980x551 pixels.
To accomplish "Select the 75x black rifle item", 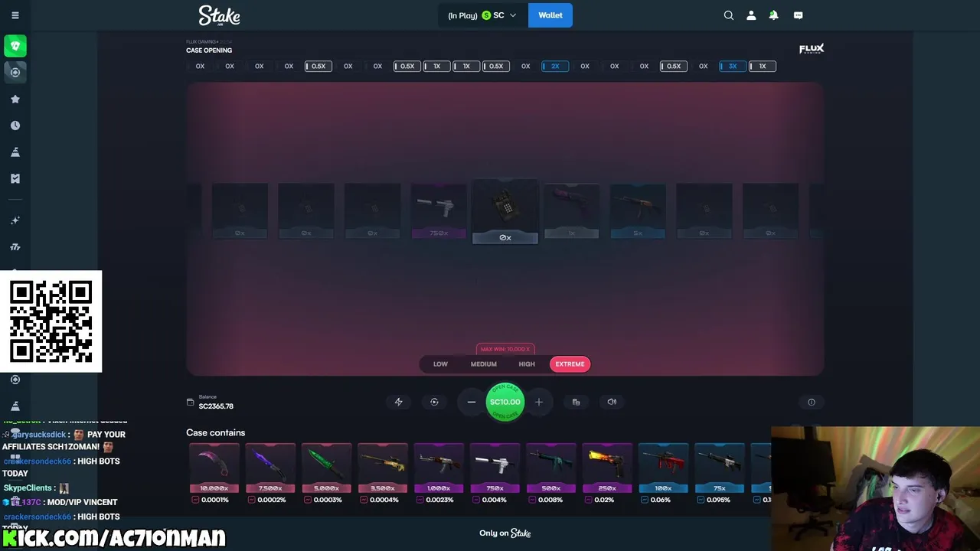I will click(x=719, y=468).
